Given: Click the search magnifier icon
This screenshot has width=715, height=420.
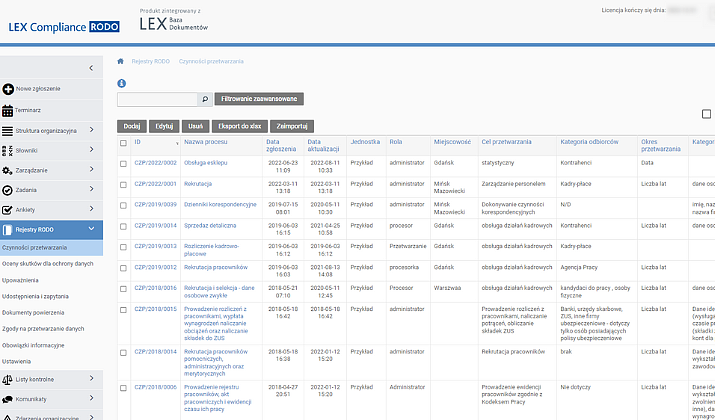Looking at the screenshot, I should pos(205,100).
